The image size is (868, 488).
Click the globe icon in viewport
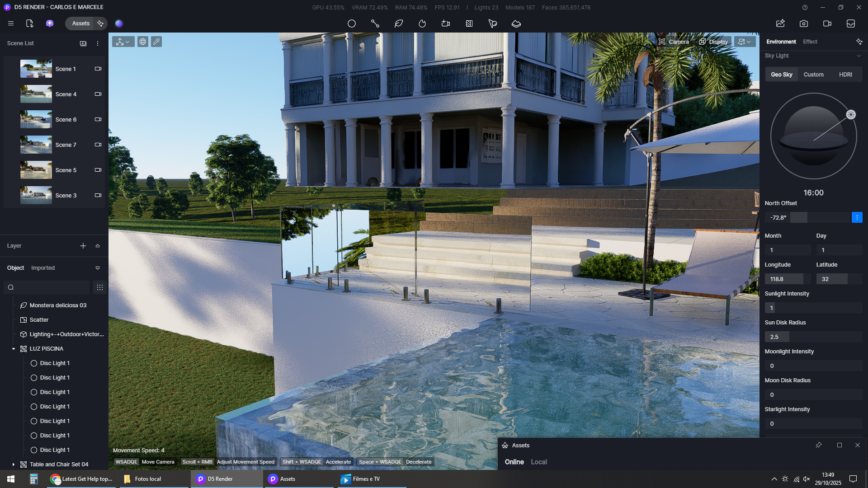point(142,42)
